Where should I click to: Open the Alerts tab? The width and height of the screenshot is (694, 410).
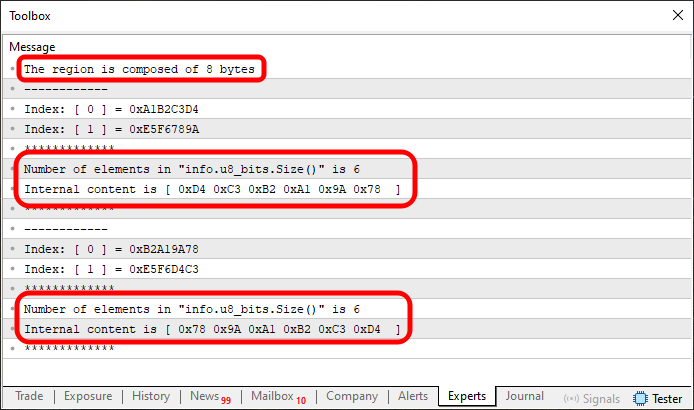pos(413,396)
